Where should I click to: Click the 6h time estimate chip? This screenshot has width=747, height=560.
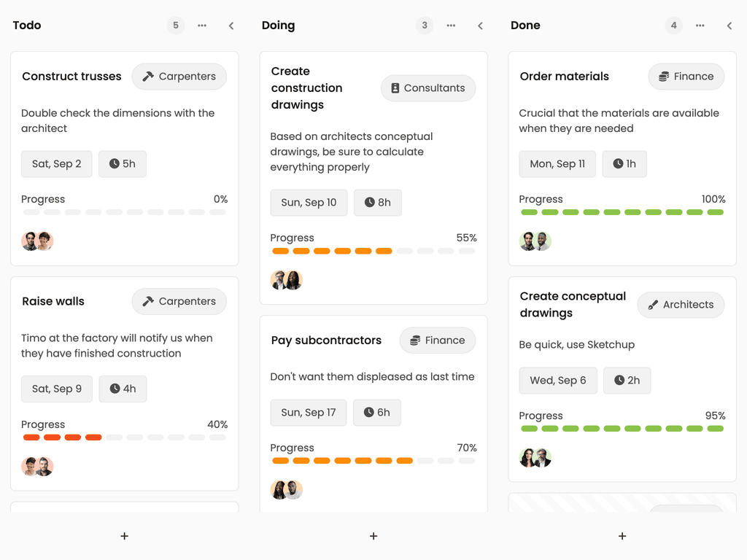(377, 413)
